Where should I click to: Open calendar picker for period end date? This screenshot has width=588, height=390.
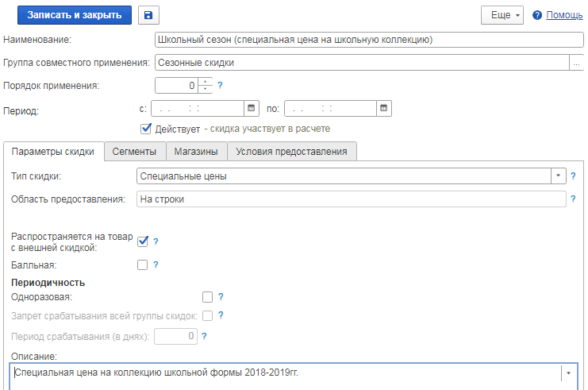coord(384,108)
